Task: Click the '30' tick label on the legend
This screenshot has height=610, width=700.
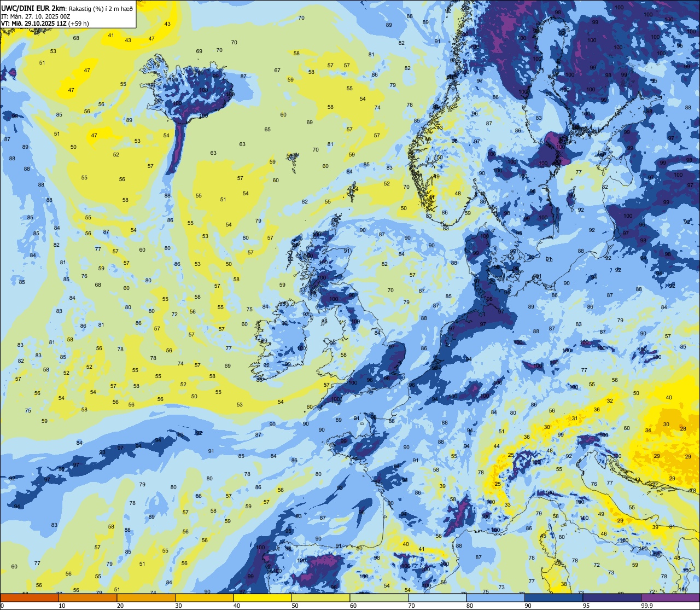Action: point(178,606)
